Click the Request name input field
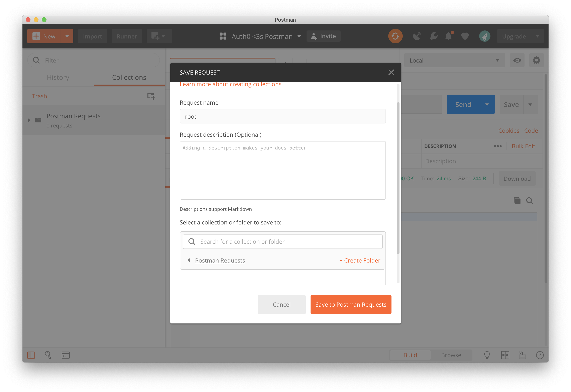This screenshot has width=571, height=392. (282, 116)
